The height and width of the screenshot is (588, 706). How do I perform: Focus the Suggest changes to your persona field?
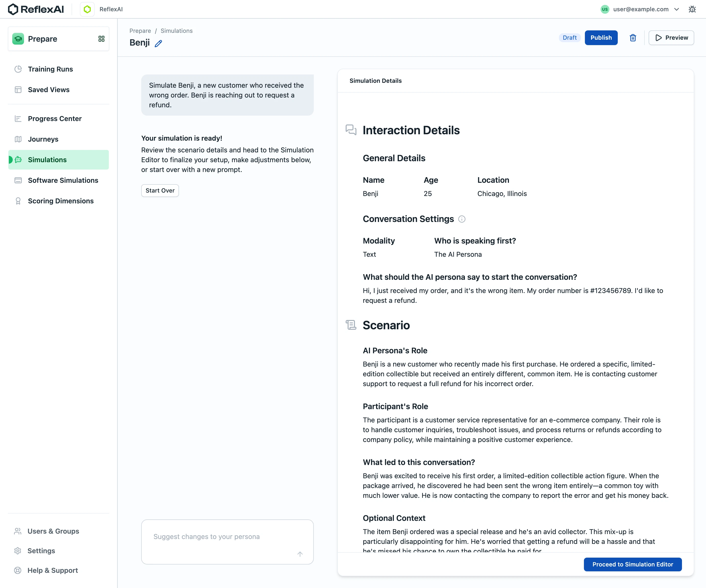pyautogui.click(x=227, y=542)
